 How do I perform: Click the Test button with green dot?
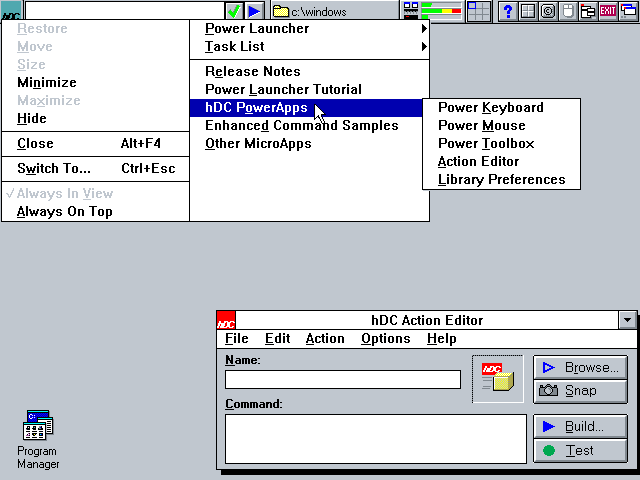580,451
